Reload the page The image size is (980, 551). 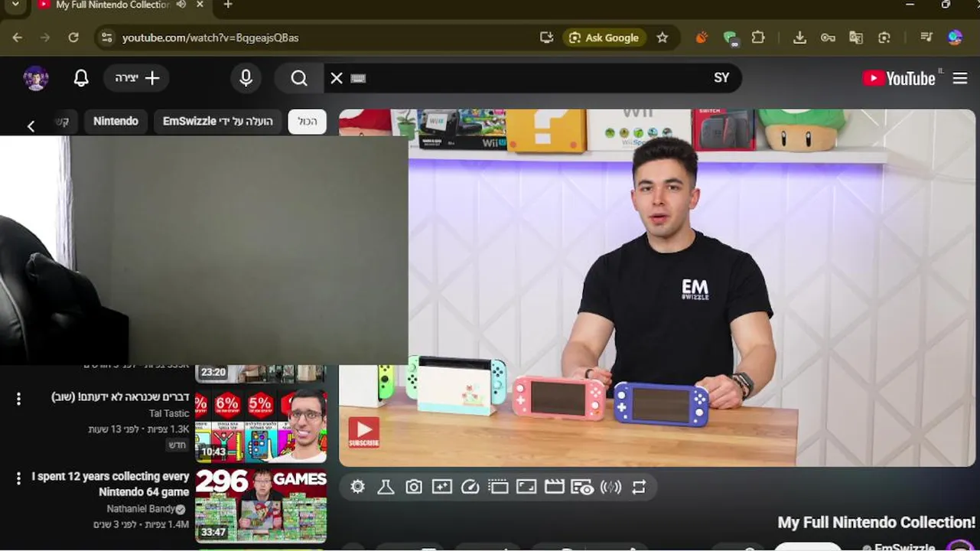pos(73,37)
